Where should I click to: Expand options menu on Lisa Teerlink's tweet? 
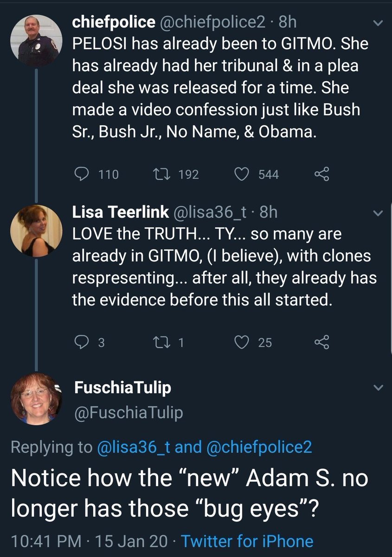(378, 213)
